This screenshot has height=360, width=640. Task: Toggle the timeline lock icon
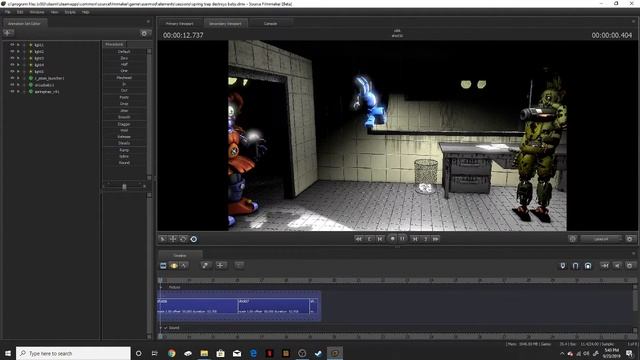click(588, 266)
